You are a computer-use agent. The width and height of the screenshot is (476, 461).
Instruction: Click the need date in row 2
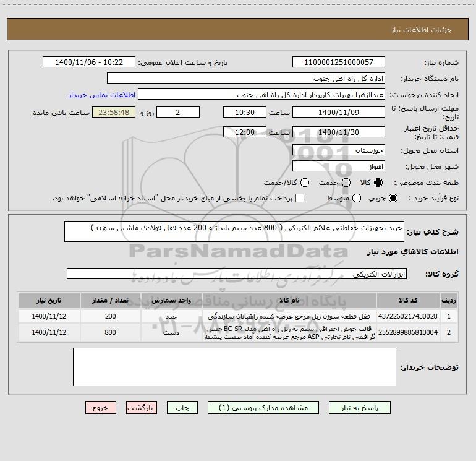[49, 332]
